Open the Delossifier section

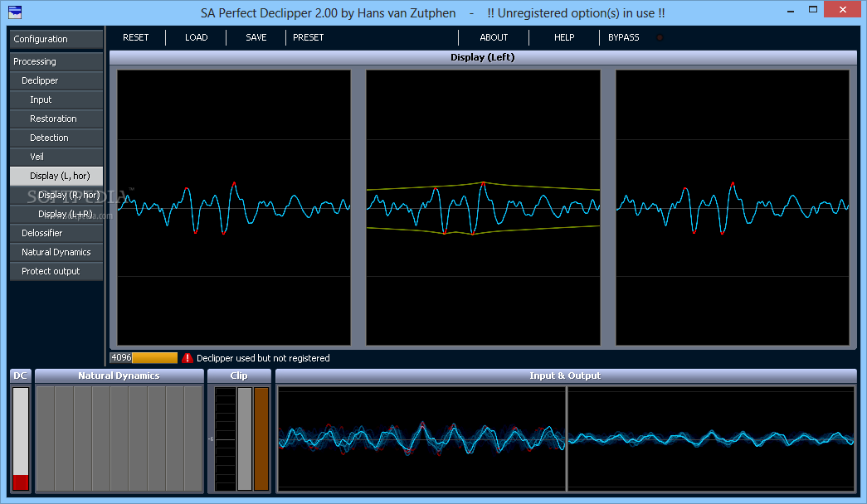click(56, 233)
